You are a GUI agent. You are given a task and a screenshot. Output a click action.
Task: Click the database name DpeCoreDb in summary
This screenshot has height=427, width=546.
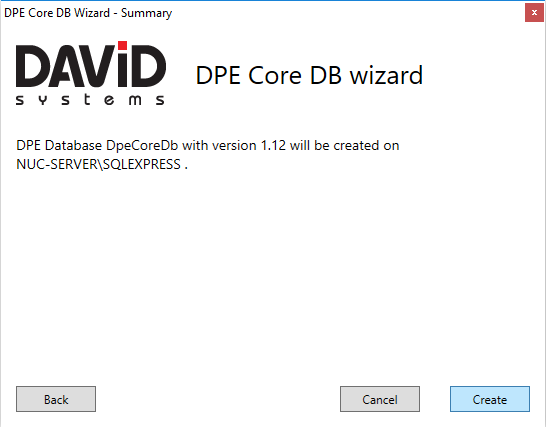coord(142,146)
